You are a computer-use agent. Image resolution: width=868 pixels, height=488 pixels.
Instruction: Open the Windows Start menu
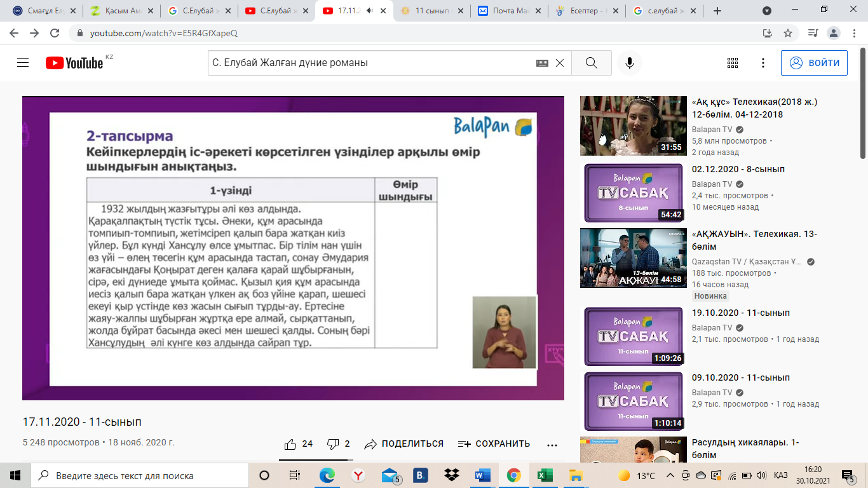point(15,475)
